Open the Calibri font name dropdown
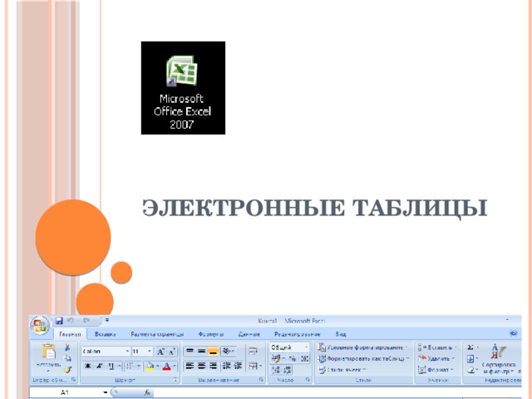The height and width of the screenshot is (399, 532). [x=127, y=352]
